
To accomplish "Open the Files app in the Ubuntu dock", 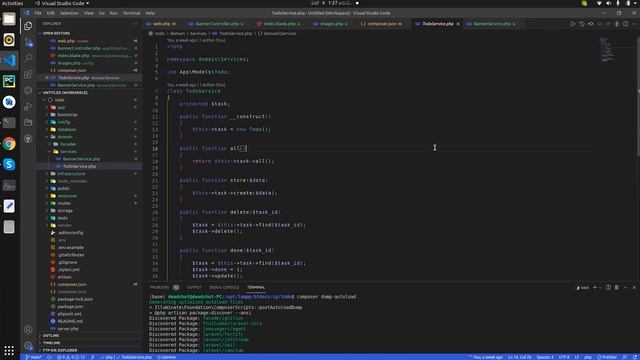I will (x=9, y=19).
